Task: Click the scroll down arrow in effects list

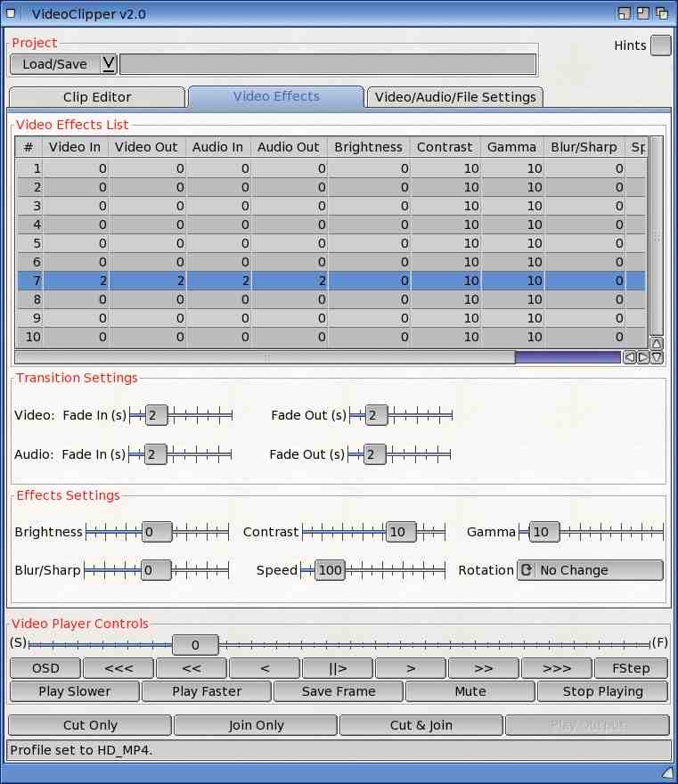Action: (657, 357)
